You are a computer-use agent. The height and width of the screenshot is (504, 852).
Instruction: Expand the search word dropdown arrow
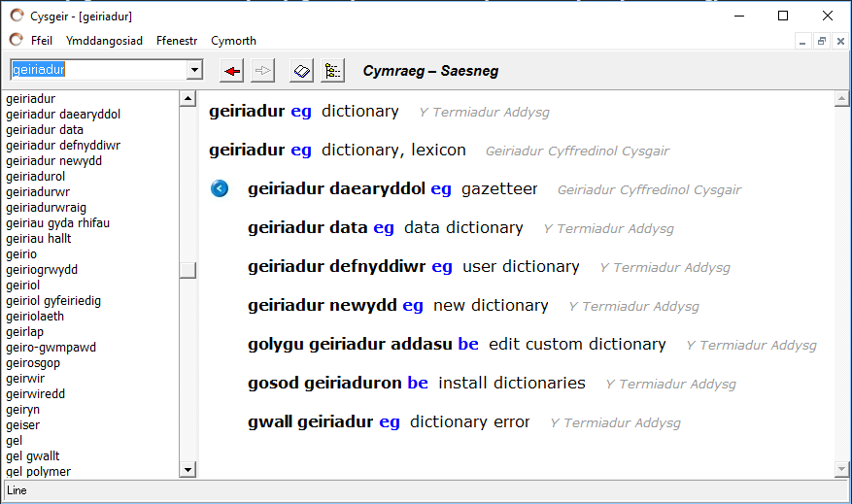(194, 70)
